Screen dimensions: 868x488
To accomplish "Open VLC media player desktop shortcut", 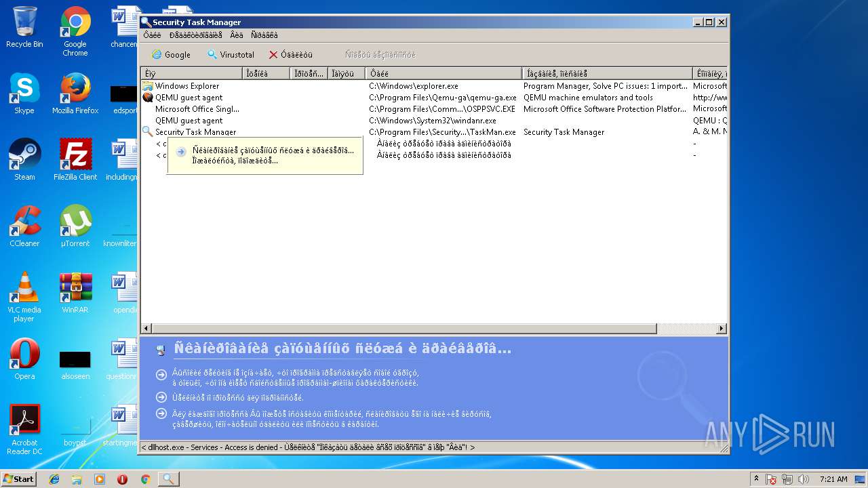I will 24,297.
